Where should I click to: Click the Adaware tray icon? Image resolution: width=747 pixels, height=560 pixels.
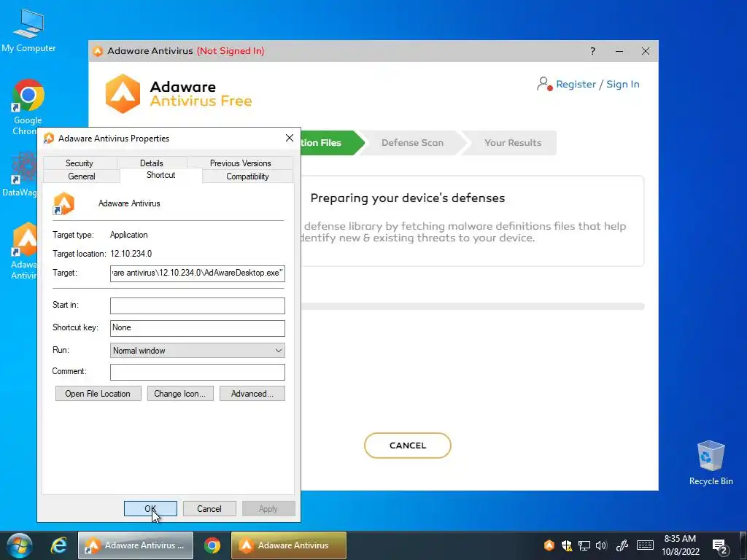[x=549, y=545]
